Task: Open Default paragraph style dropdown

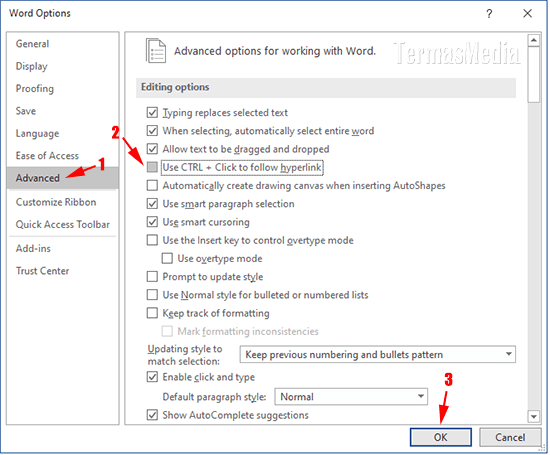Action: coord(351,397)
